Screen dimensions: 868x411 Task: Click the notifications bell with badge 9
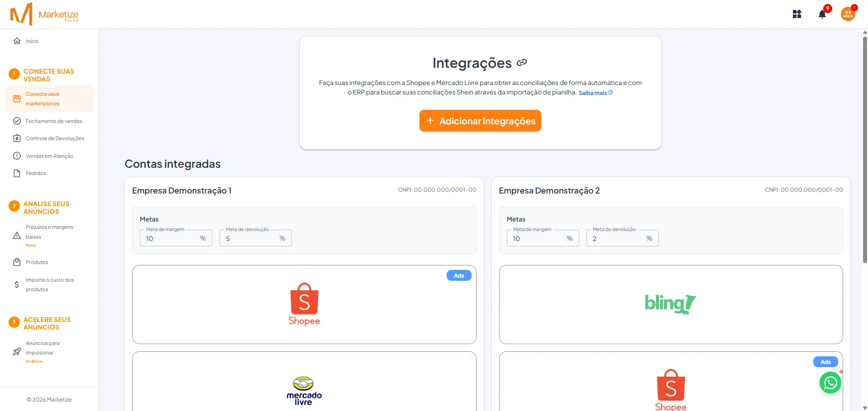pyautogui.click(x=822, y=14)
